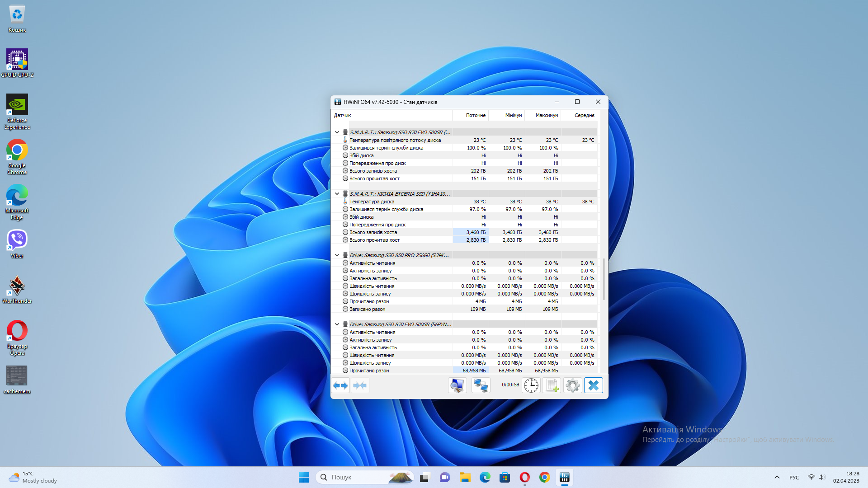Open Microsoft Store from the taskbar
868x488 pixels.
pyautogui.click(x=505, y=477)
